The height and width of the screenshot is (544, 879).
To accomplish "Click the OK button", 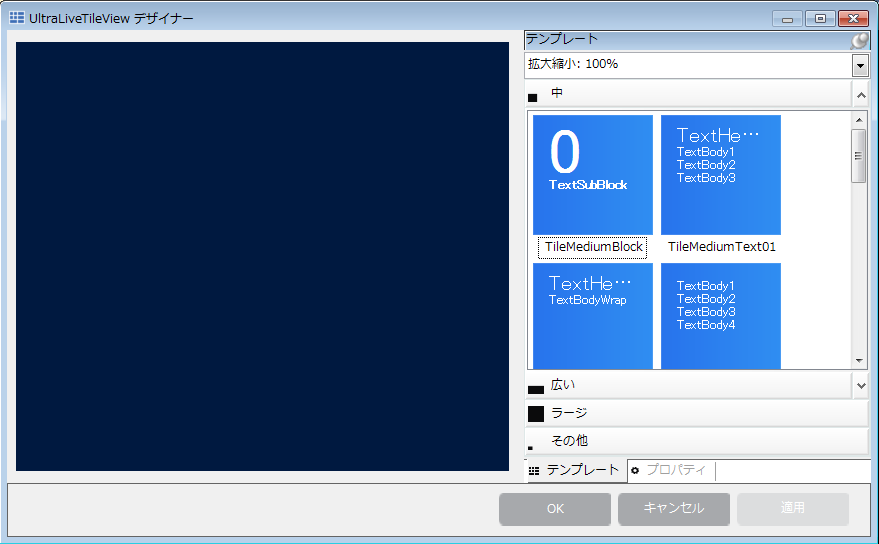I will point(555,509).
